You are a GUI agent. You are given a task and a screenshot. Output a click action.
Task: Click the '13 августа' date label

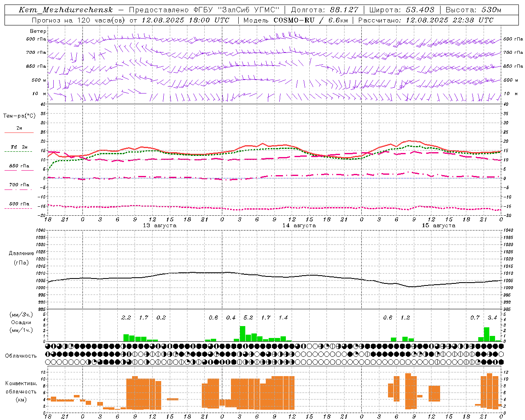[160, 226]
